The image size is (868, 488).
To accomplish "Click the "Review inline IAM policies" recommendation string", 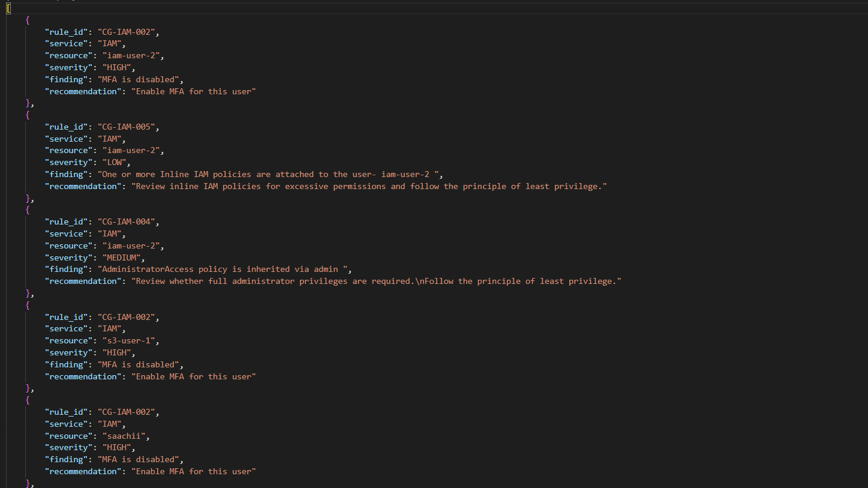I will [369, 186].
